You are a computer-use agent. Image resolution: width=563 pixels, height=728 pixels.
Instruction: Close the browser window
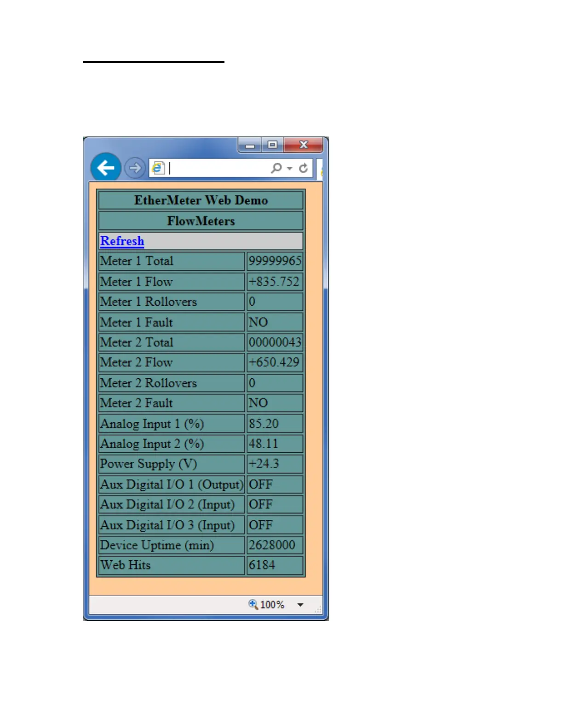click(x=304, y=145)
